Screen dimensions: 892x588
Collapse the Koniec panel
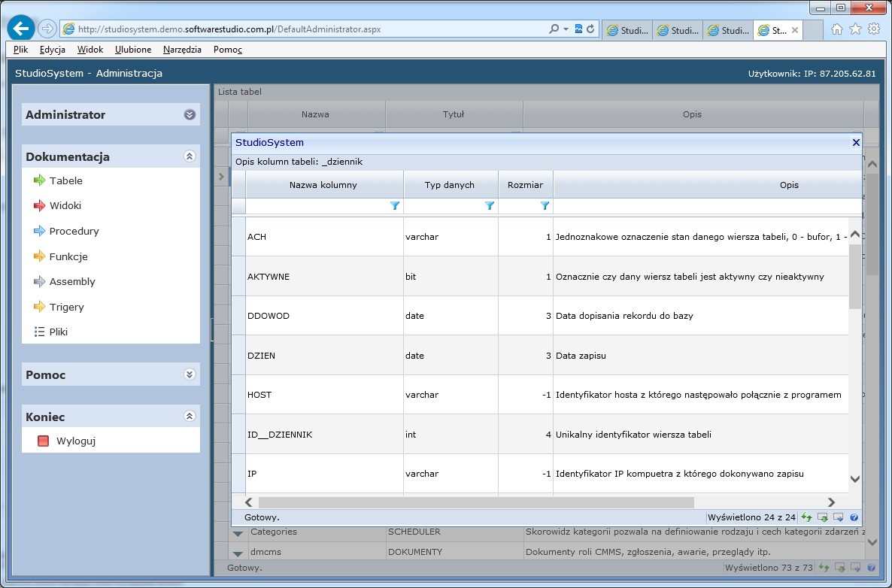pyautogui.click(x=190, y=417)
